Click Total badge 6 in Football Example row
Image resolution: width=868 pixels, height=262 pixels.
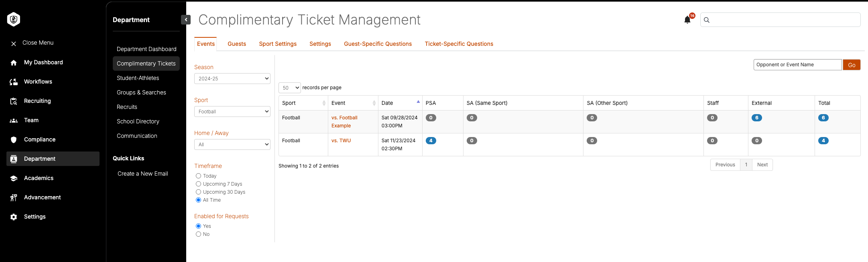(823, 118)
